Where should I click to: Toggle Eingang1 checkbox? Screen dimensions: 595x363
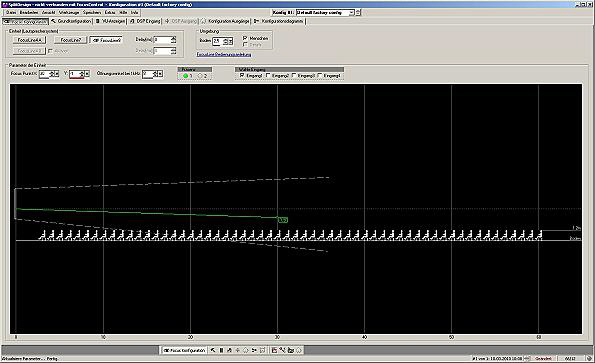point(242,75)
